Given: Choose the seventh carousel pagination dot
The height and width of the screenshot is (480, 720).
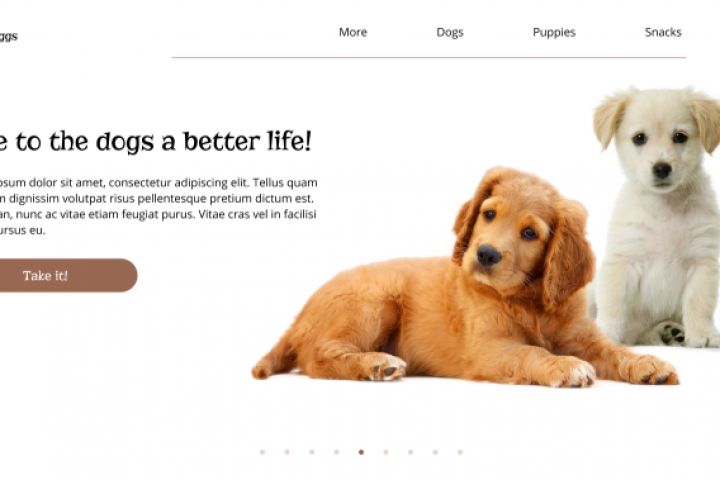Looking at the screenshot, I should (x=411, y=452).
